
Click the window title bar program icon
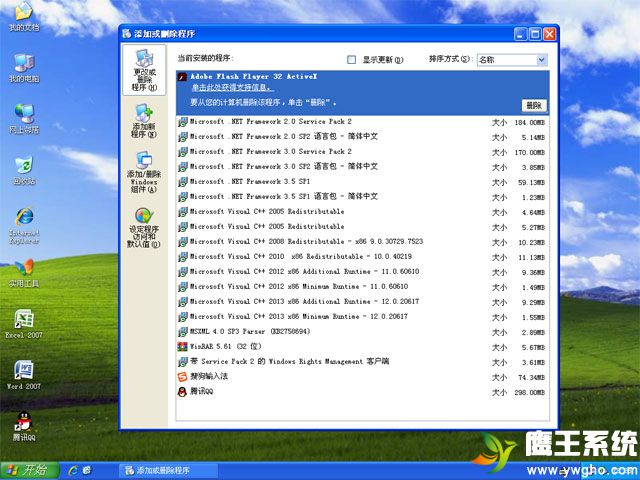coord(127,34)
